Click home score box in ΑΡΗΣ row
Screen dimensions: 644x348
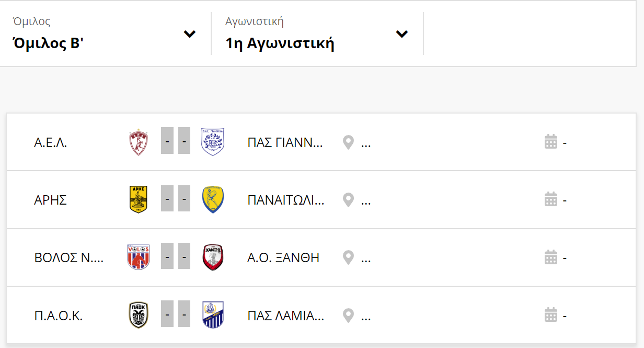[x=167, y=199]
